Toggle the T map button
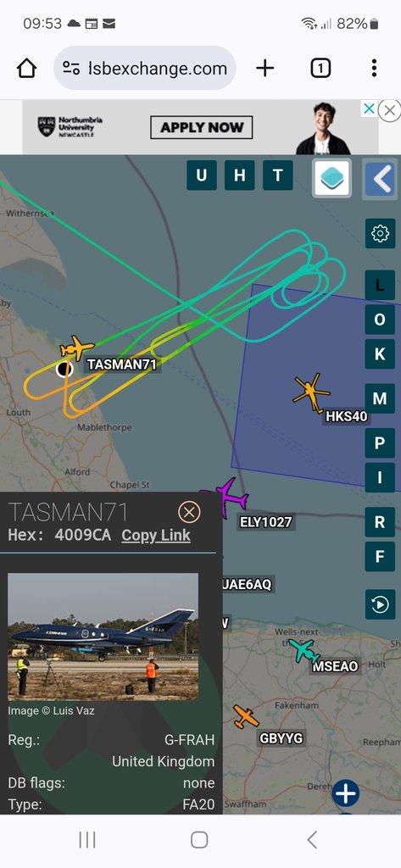This screenshot has width=401, height=868. (277, 175)
